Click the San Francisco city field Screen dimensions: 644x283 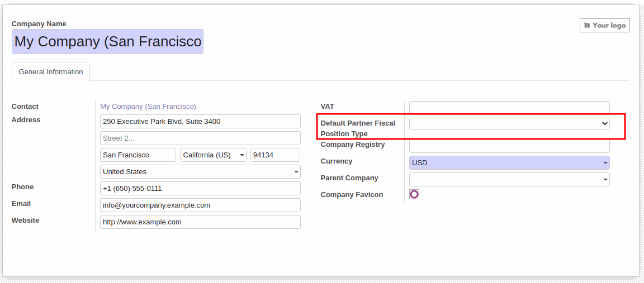[138, 155]
